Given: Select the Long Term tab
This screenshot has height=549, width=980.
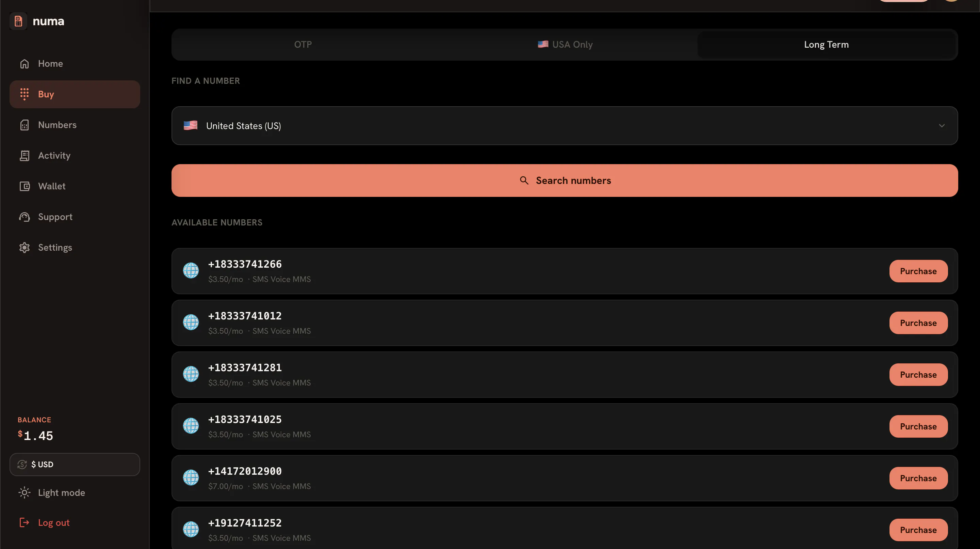Looking at the screenshot, I should 826,45.
